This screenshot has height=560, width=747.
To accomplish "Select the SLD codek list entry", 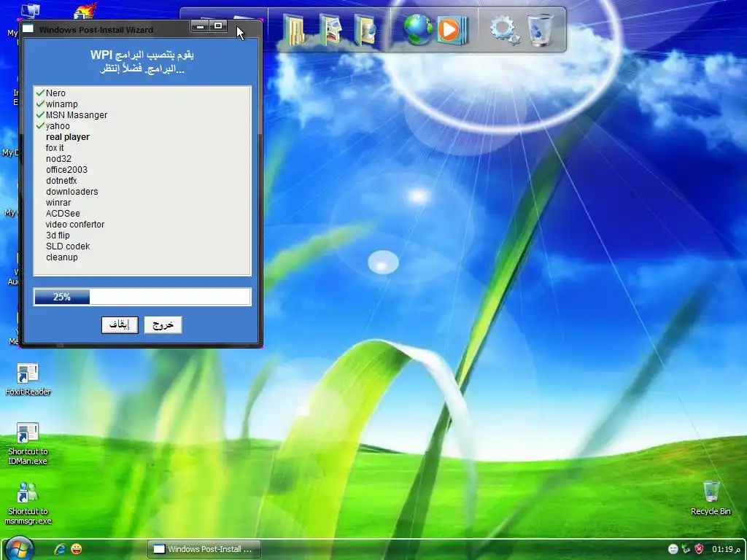I will pos(68,246).
